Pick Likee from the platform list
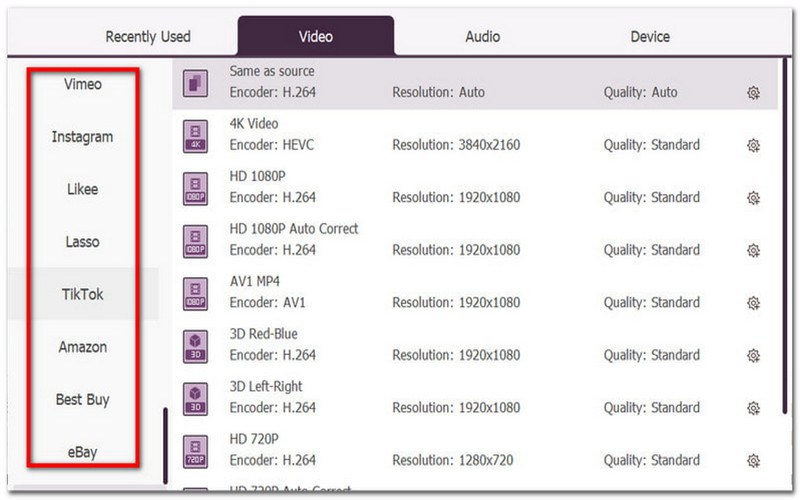 tap(82, 189)
